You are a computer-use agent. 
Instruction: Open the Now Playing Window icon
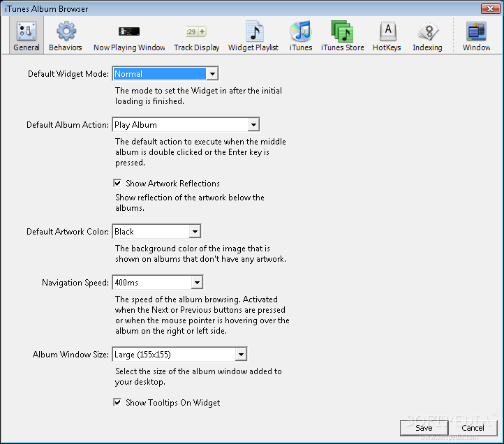click(x=129, y=31)
